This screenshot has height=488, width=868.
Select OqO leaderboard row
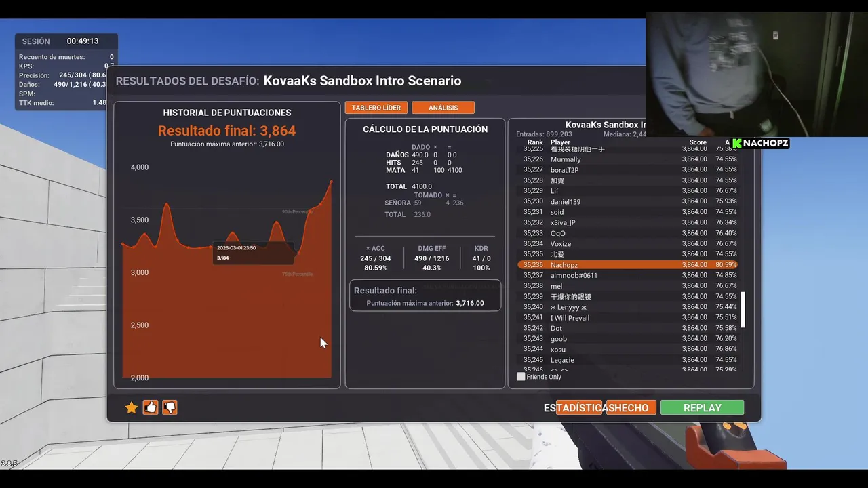[628, 233]
